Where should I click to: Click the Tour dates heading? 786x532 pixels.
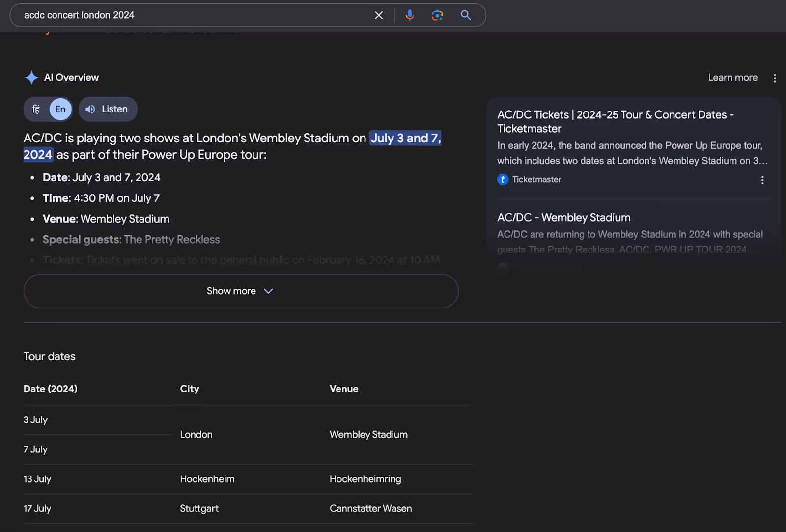click(49, 356)
